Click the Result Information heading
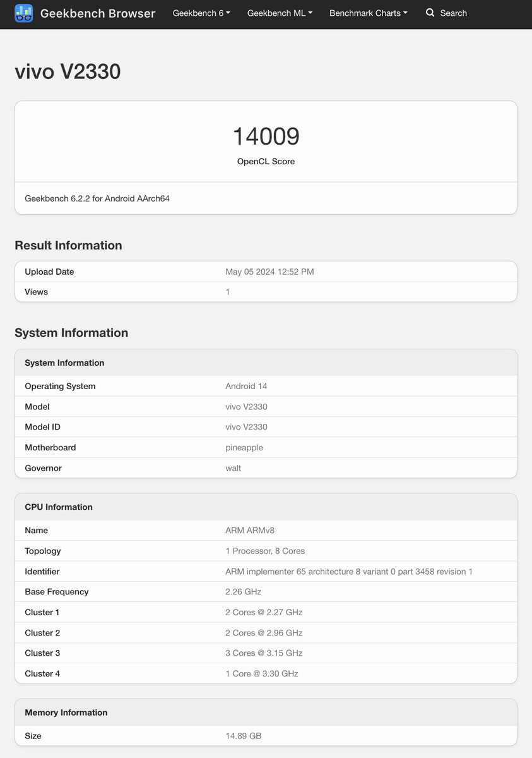Screen dimensions: 532x758 tap(68, 245)
